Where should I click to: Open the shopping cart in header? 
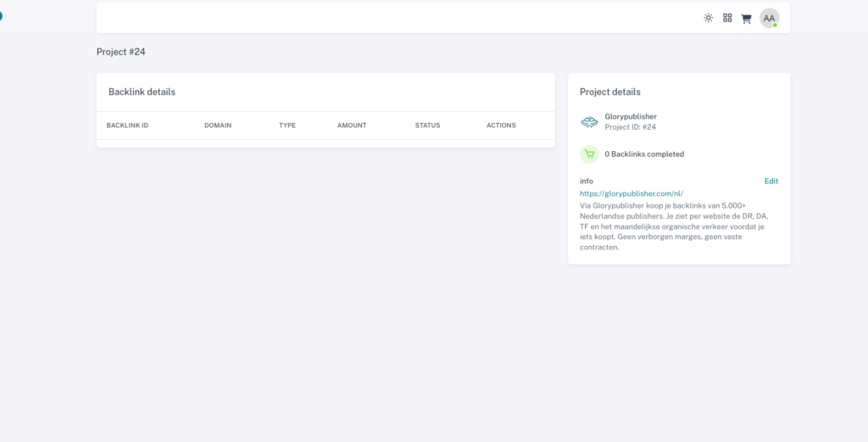[x=746, y=19]
